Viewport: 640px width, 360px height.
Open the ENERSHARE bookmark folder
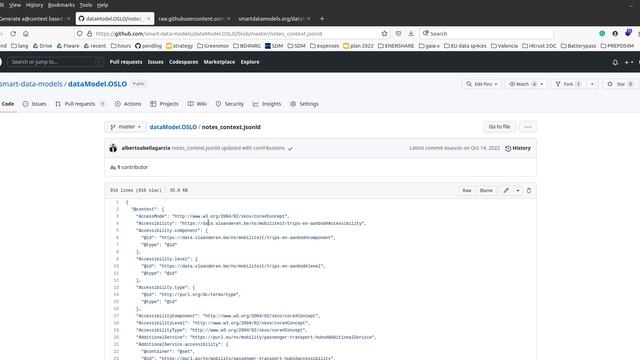point(396,46)
